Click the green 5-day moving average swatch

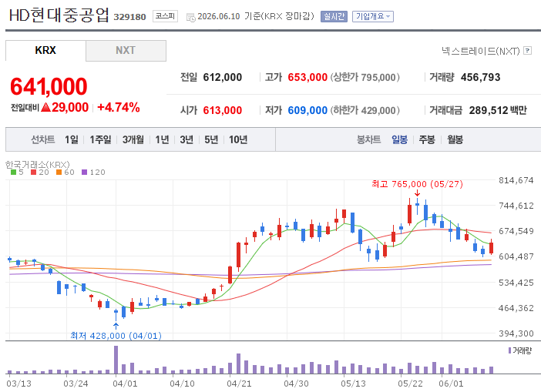point(13,172)
